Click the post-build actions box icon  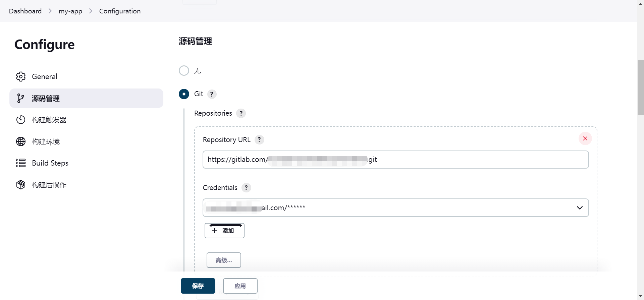(x=21, y=185)
